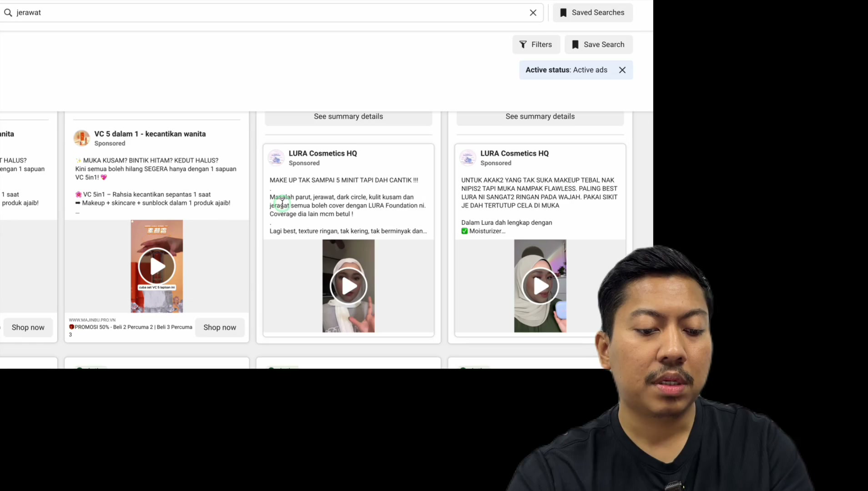Click the PROMOSI 50% Beli 2 Percuma 2 headline
The image size is (868, 491).
(131, 331)
